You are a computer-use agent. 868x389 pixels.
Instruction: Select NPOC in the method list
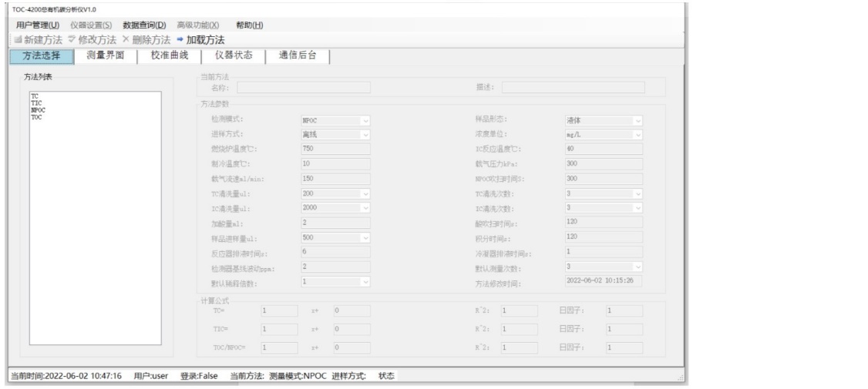(x=39, y=110)
